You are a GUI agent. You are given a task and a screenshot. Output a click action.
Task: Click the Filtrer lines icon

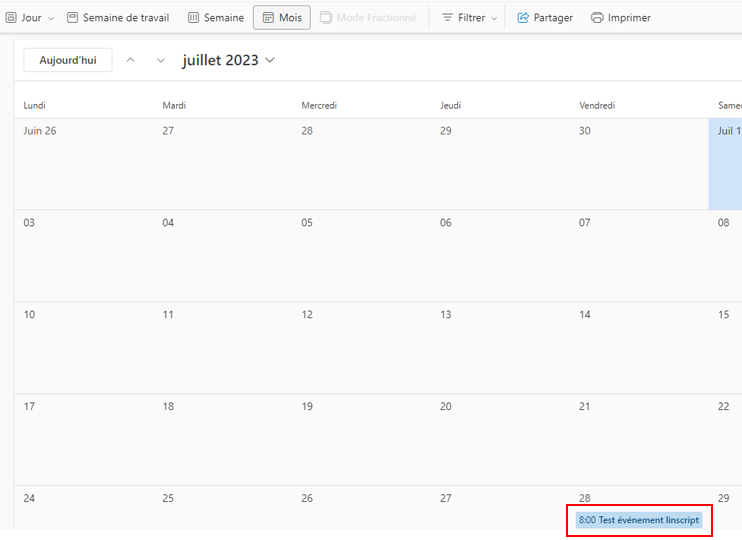[x=447, y=18]
